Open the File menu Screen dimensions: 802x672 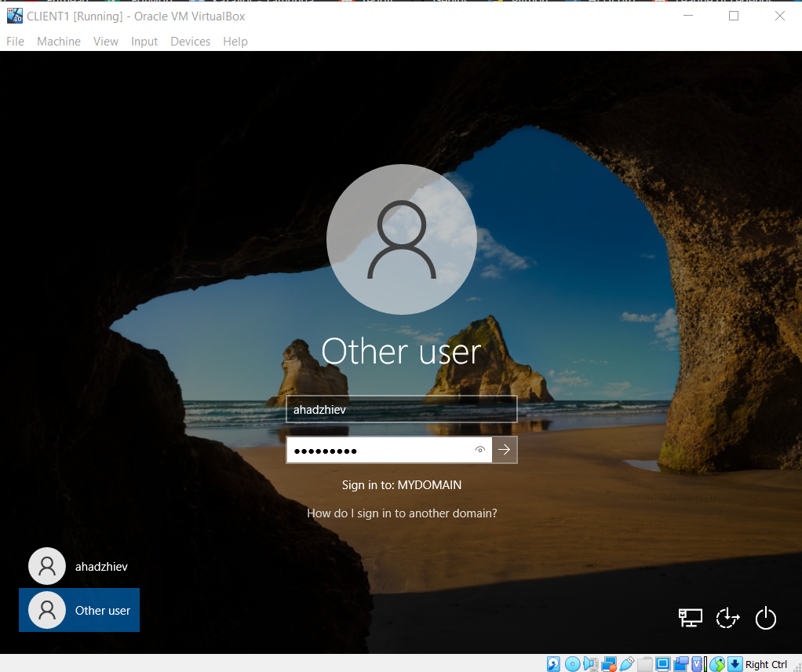point(16,42)
